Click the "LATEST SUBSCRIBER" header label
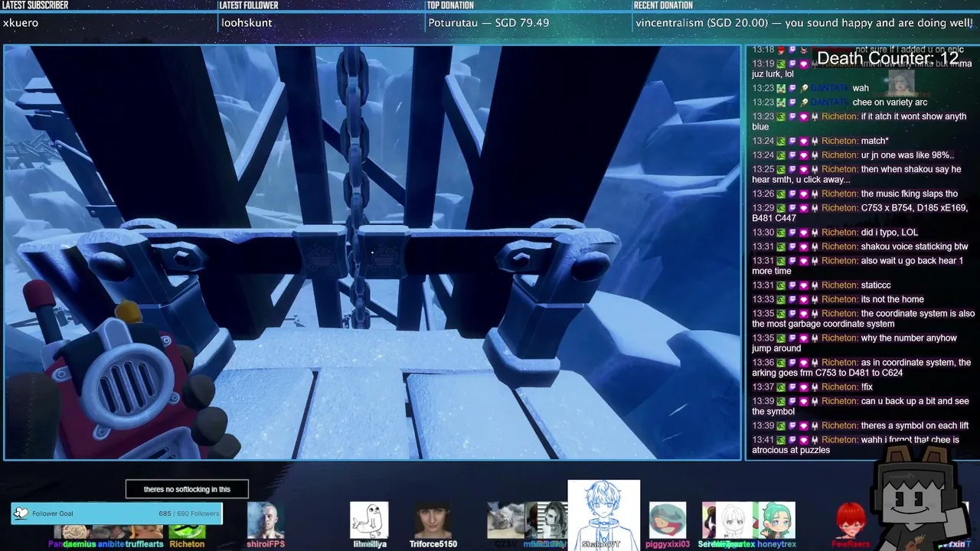Viewport: 980px width, 551px height. coord(35,5)
